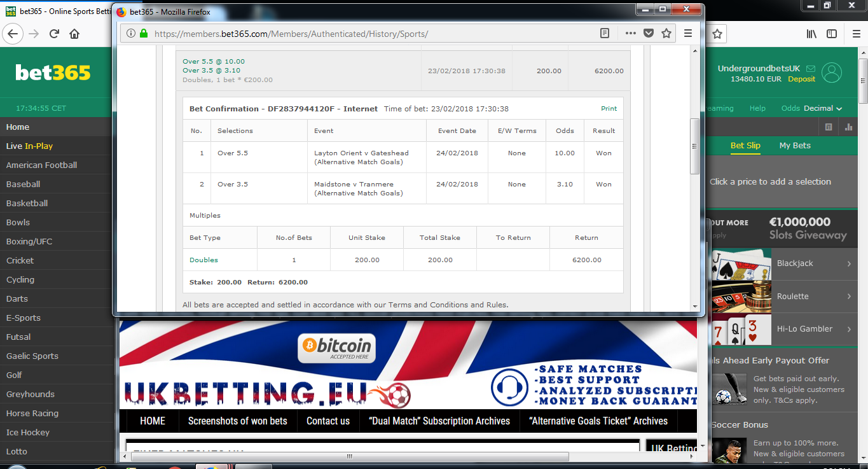
Task: Open the bet365 results sheet icon
Action: pyautogui.click(x=828, y=127)
